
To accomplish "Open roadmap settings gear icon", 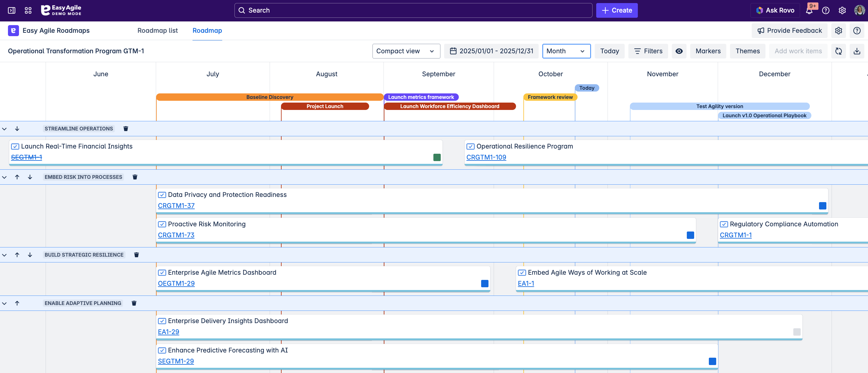I will point(838,31).
